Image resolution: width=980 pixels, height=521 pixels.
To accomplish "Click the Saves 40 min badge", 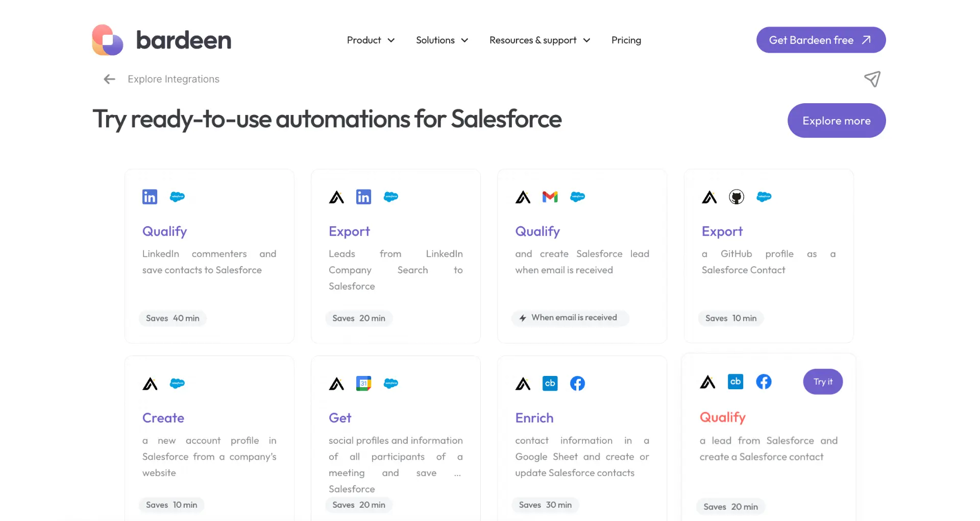I will tap(173, 318).
